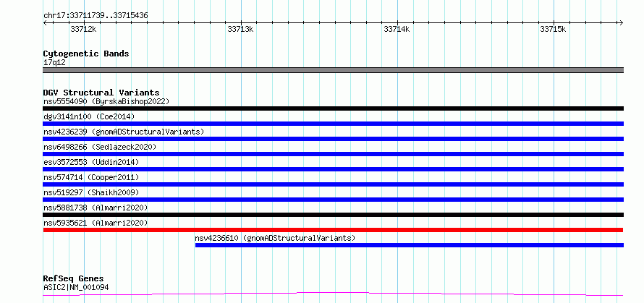Open variant dgv3141n100 (Coe2014) label
This screenshot has width=644, height=303.
pyautogui.click(x=89, y=116)
